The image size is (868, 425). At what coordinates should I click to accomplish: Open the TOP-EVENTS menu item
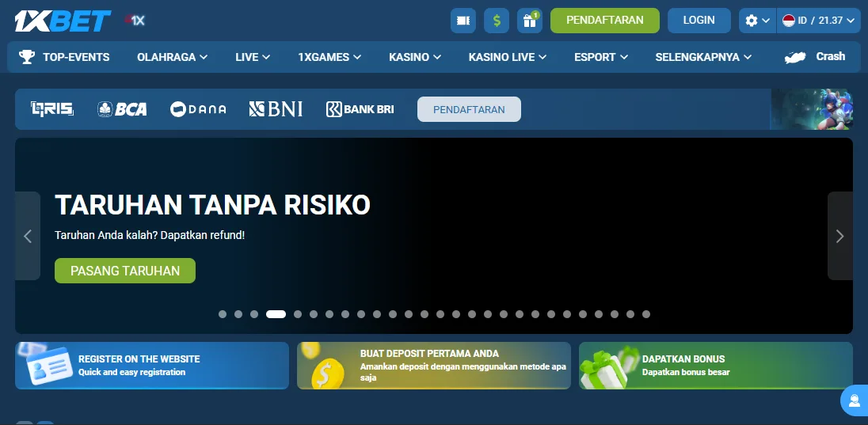65,57
